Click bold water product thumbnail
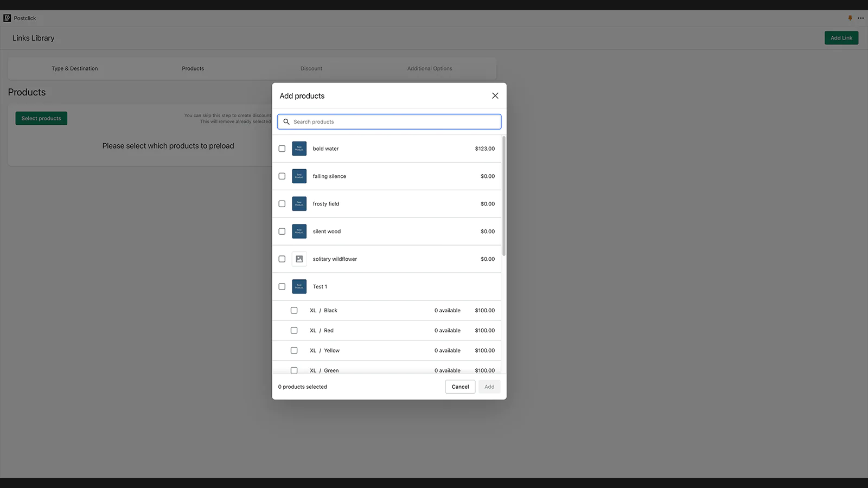This screenshot has height=488, width=868. pyautogui.click(x=299, y=149)
